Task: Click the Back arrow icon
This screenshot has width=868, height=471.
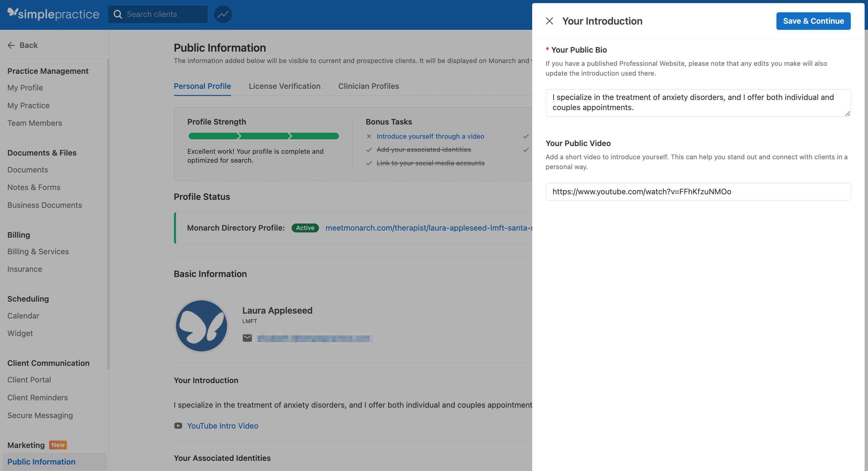Action: 11,45
